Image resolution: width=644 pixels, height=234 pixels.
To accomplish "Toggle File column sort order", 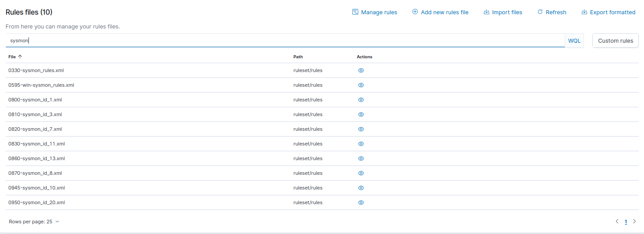I will point(15,57).
